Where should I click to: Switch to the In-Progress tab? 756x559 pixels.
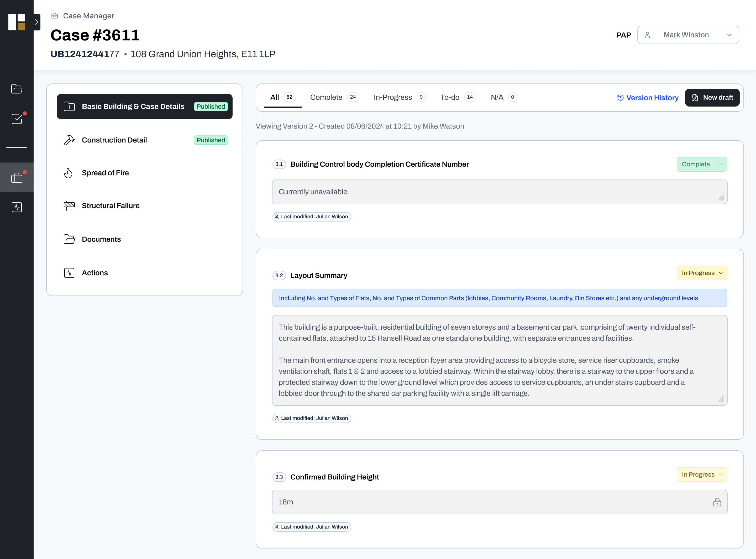click(399, 97)
